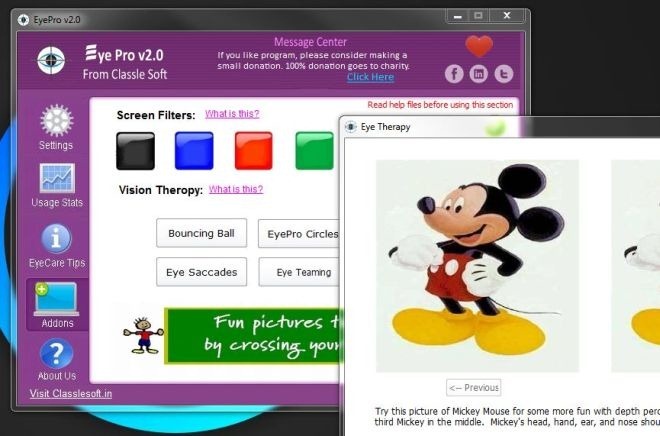Apply the black screen filter
Viewport: 660px width, 436px height.
point(136,151)
